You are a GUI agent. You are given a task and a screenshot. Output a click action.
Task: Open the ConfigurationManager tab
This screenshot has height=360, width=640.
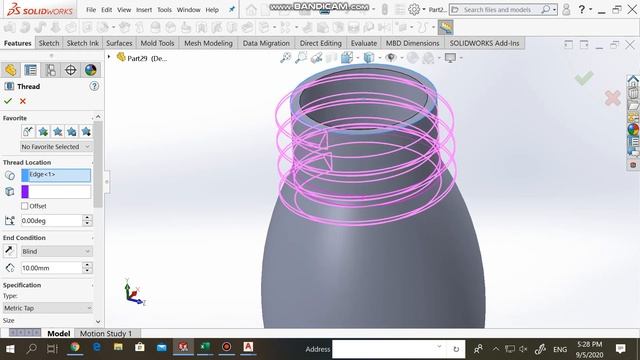click(51, 70)
